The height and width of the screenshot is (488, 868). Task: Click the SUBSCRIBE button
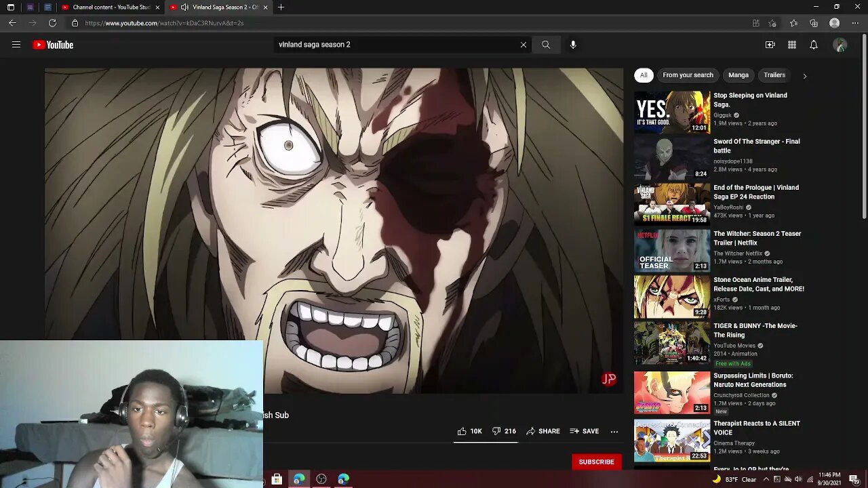click(596, 462)
